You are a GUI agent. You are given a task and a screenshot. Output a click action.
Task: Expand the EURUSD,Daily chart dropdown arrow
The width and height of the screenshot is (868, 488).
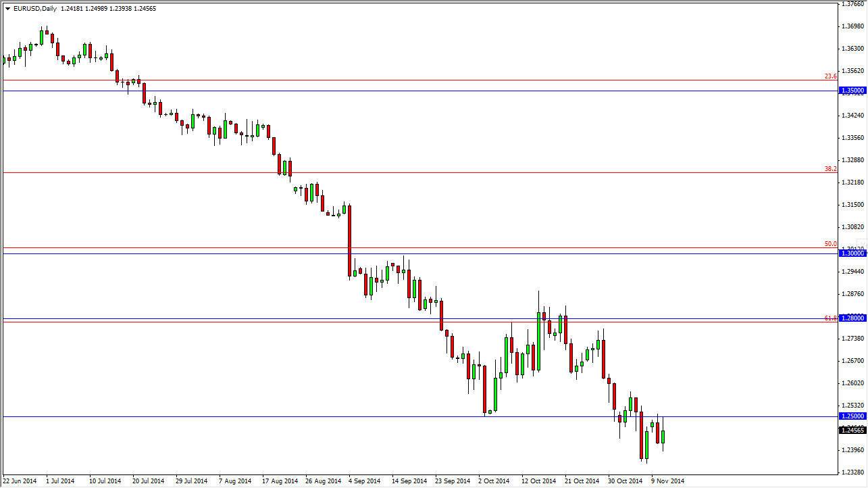coord(7,8)
